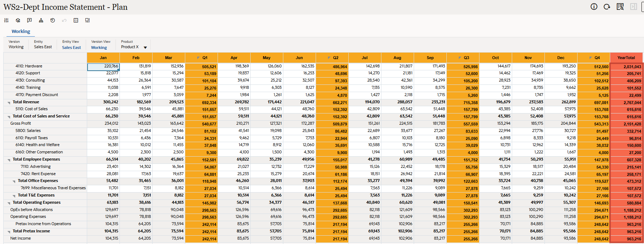The image size is (644, 244).
Task: Click the Working Version View link
Action: point(99,47)
